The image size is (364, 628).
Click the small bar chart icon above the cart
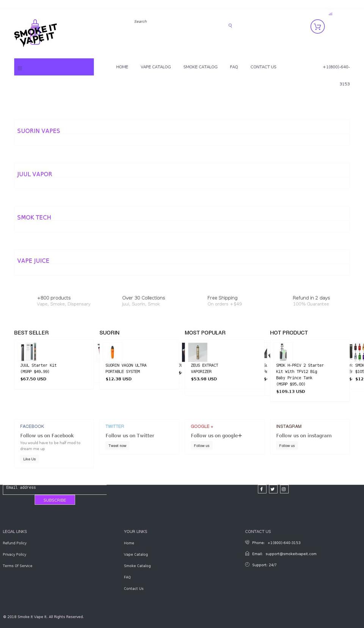331,14
